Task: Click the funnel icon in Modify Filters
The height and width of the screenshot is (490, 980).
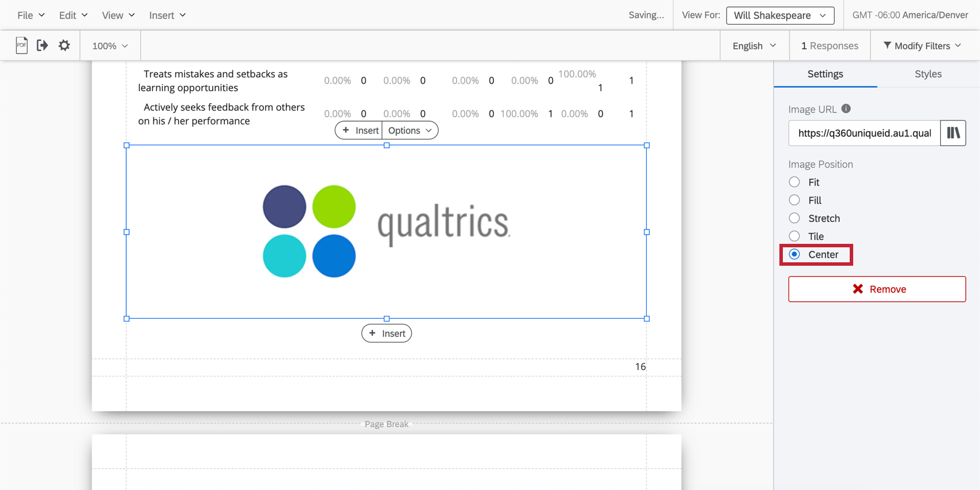Action: click(x=887, y=45)
